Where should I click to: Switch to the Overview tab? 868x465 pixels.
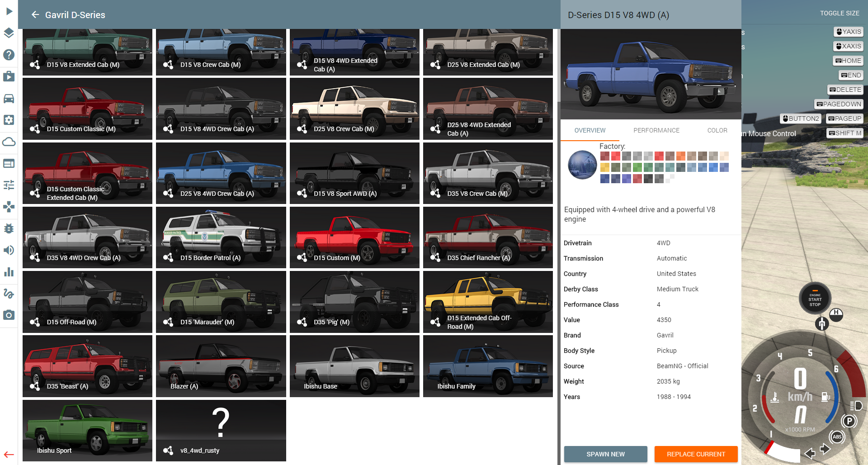click(x=590, y=130)
